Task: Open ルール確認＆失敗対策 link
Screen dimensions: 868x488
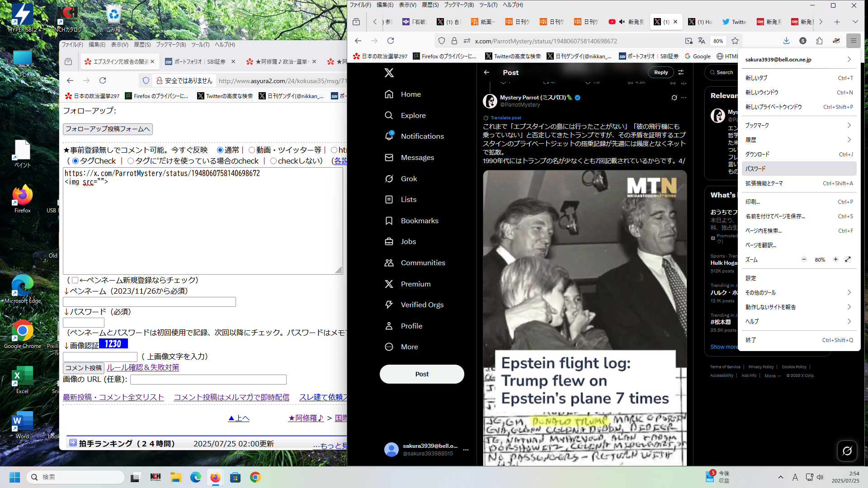Action: pos(143,367)
